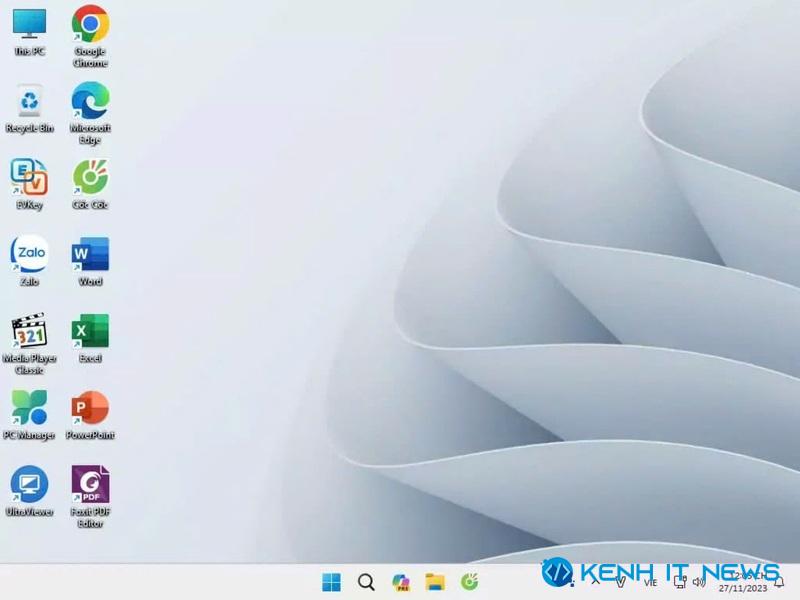
Task: Open taskbar Search
Action: tap(366, 582)
